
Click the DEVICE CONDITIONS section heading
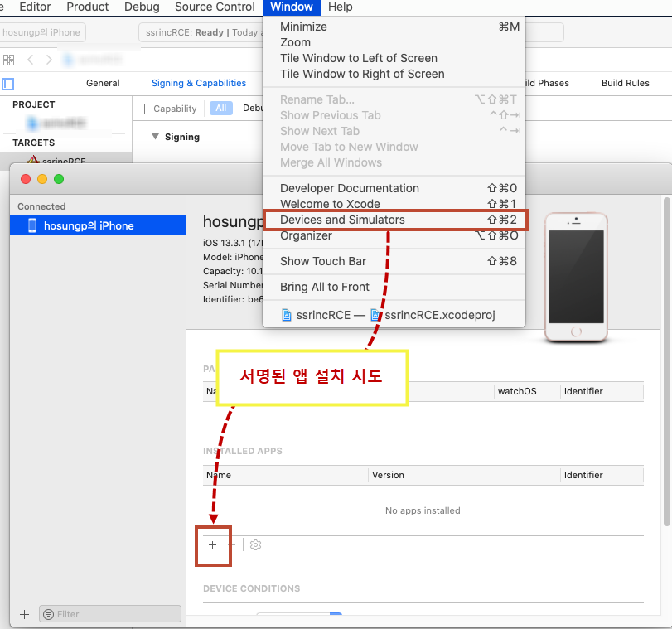pos(252,588)
